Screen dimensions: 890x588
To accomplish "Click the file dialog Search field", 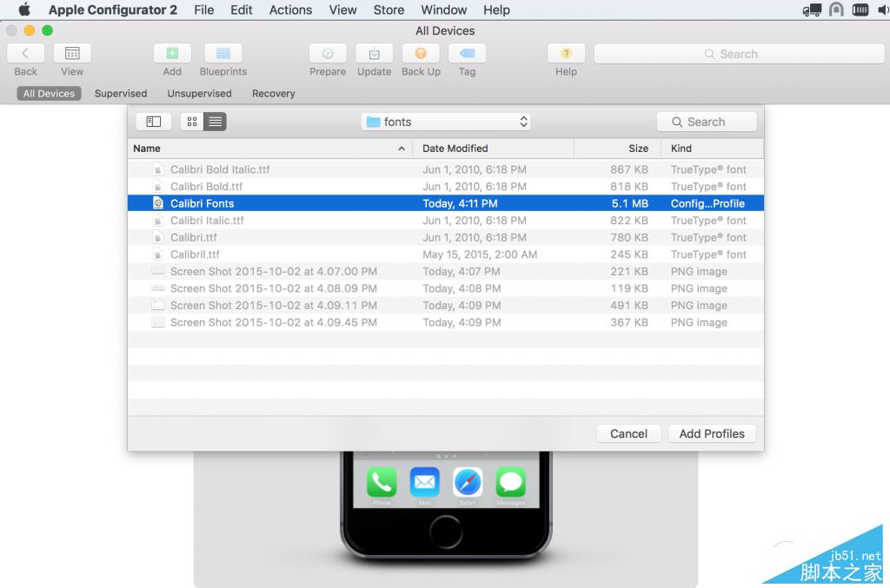I will pyautogui.click(x=706, y=122).
